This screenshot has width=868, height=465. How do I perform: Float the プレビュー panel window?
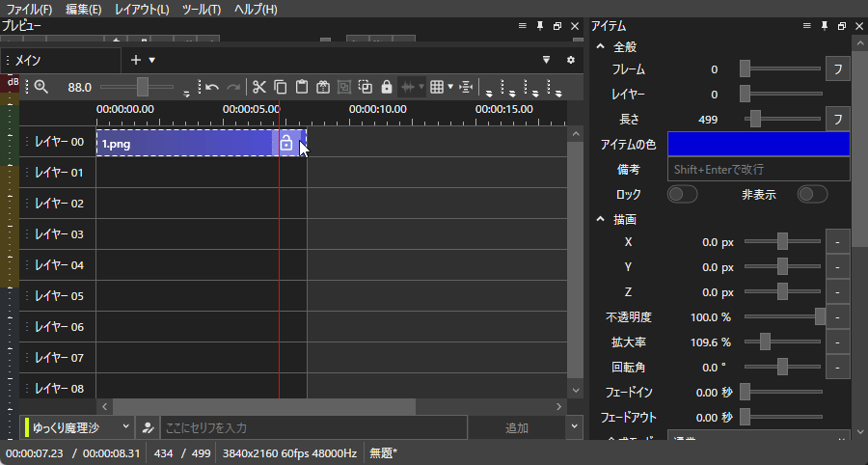click(557, 26)
